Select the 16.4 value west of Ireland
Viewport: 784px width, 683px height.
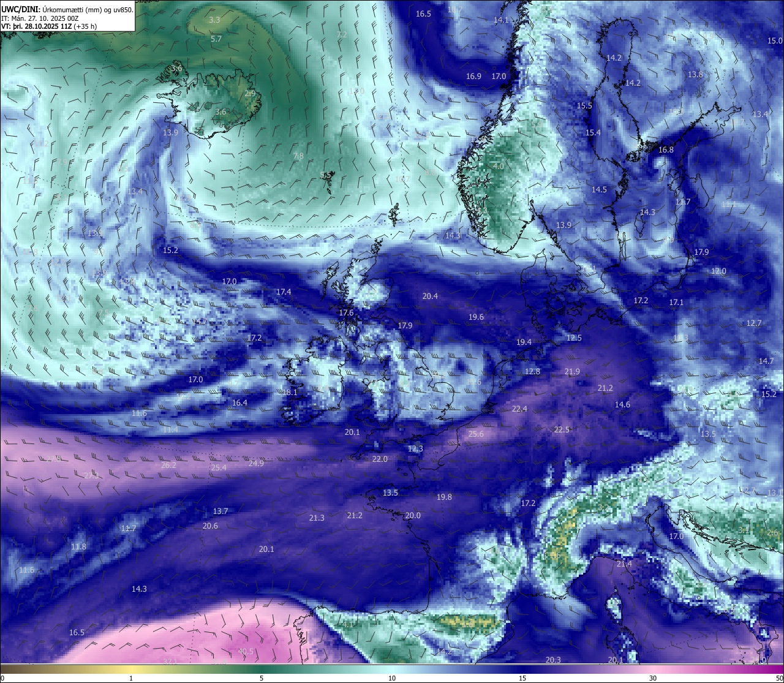[239, 403]
